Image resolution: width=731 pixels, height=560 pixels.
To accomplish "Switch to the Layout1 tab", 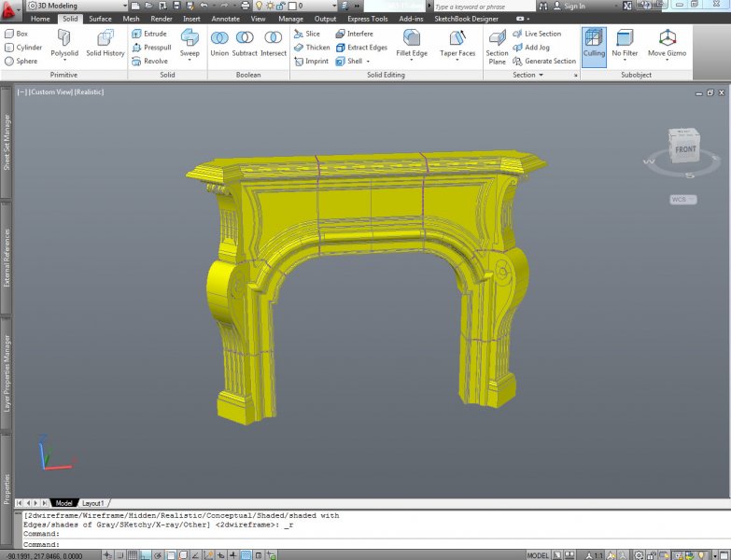I will [x=93, y=503].
